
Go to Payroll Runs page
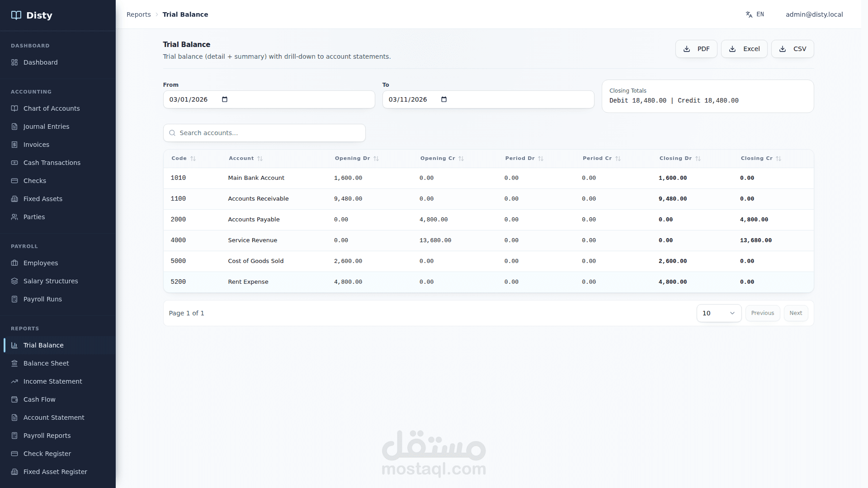(42, 299)
